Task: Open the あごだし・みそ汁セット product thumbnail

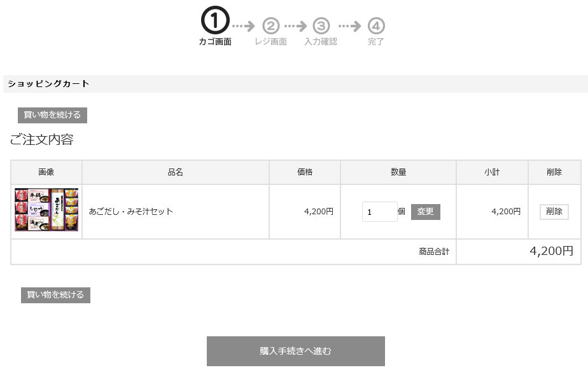Action: tap(46, 210)
